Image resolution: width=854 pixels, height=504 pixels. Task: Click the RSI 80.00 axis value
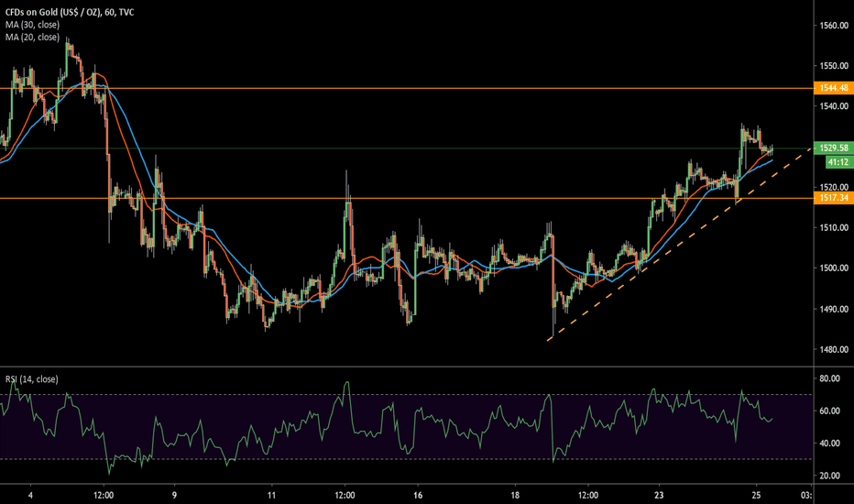click(829, 378)
